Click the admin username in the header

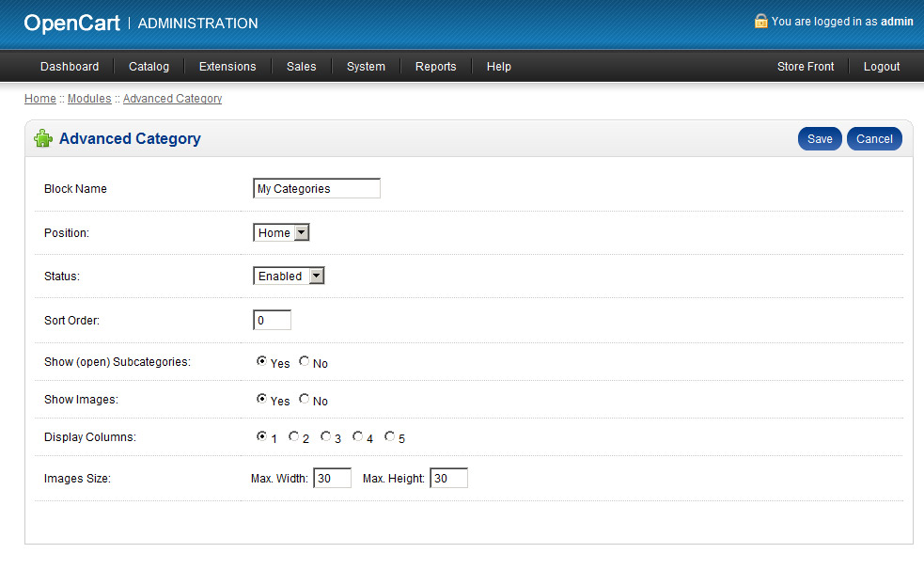[x=897, y=22]
